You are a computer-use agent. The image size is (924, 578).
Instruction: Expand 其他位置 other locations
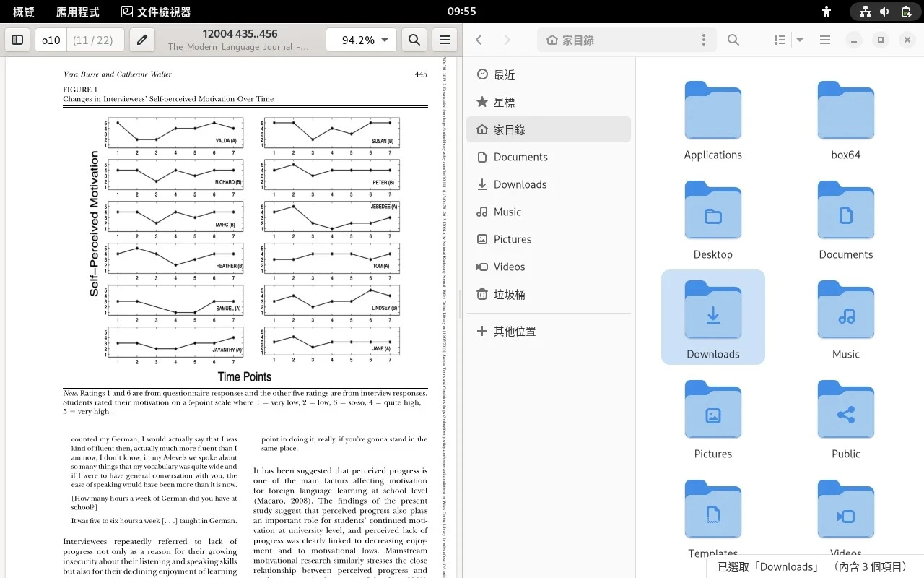(x=514, y=332)
